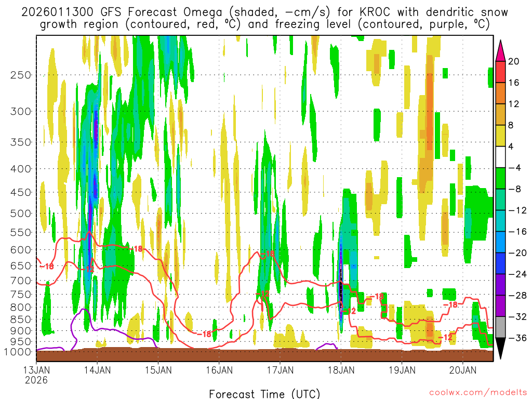
Task: Click the 500 pressure level label
Action: click(21, 214)
